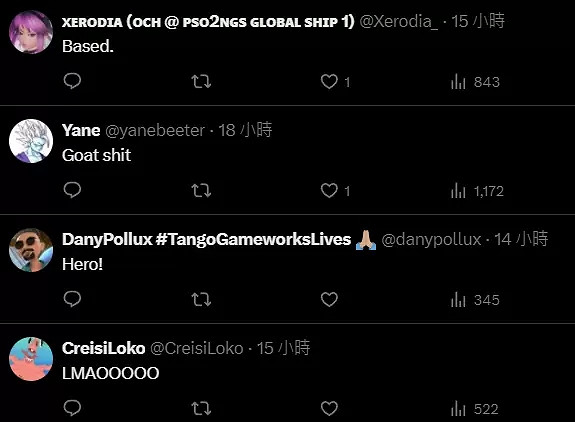The width and height of the screenshot is (575, 422).
Task: Retweet the "Hero!" tweet
Action: 201,300
